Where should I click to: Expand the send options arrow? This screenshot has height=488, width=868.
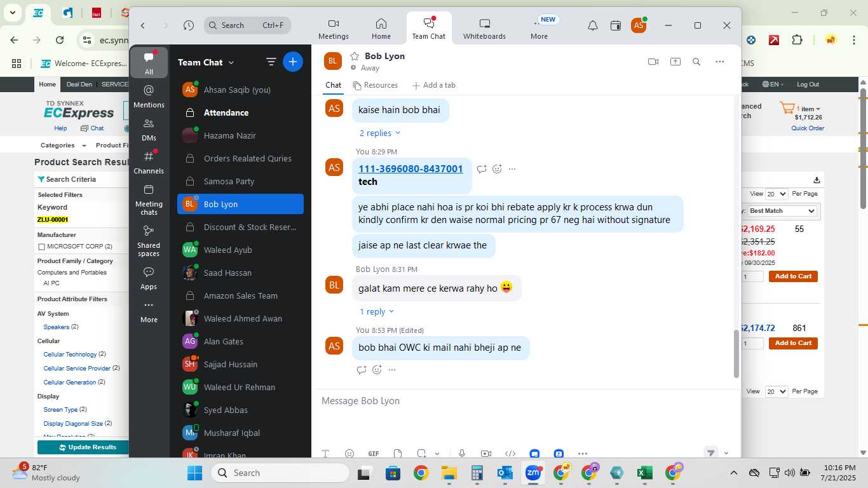coord(726,454)
